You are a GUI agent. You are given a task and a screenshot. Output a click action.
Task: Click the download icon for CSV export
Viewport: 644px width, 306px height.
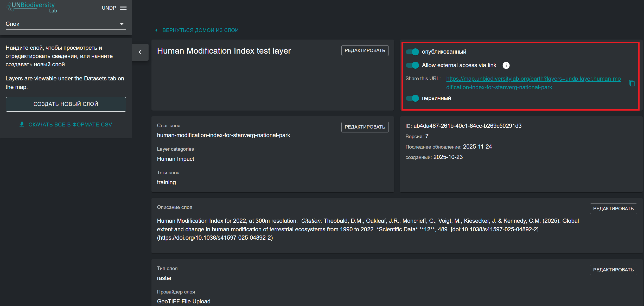(x=22, y=124)
